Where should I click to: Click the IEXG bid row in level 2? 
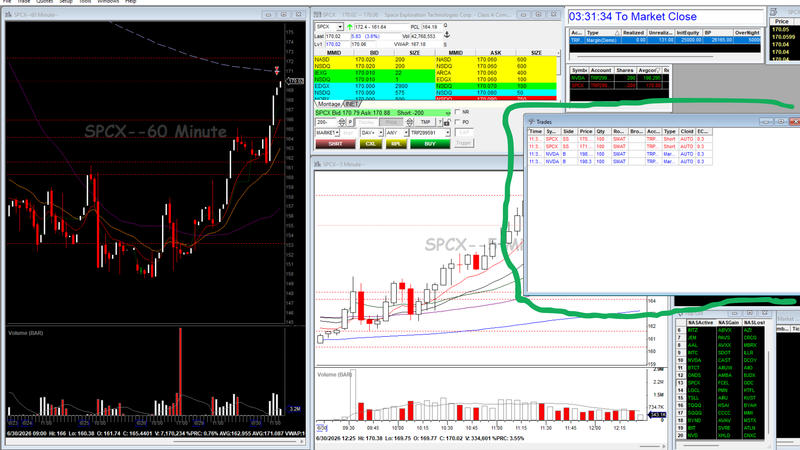(x=374, y=73)
